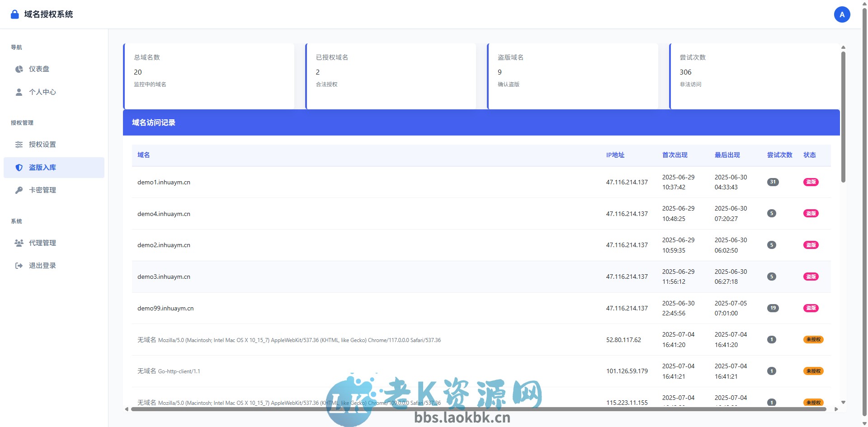
Task: Click the 授权设置 sliders icon
Action: coord(19,145)
